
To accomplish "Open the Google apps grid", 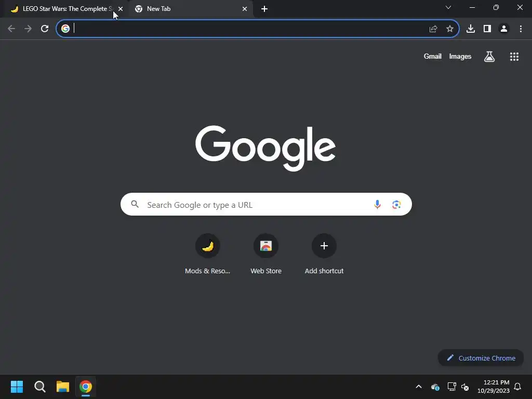I will tap(514, 57).
